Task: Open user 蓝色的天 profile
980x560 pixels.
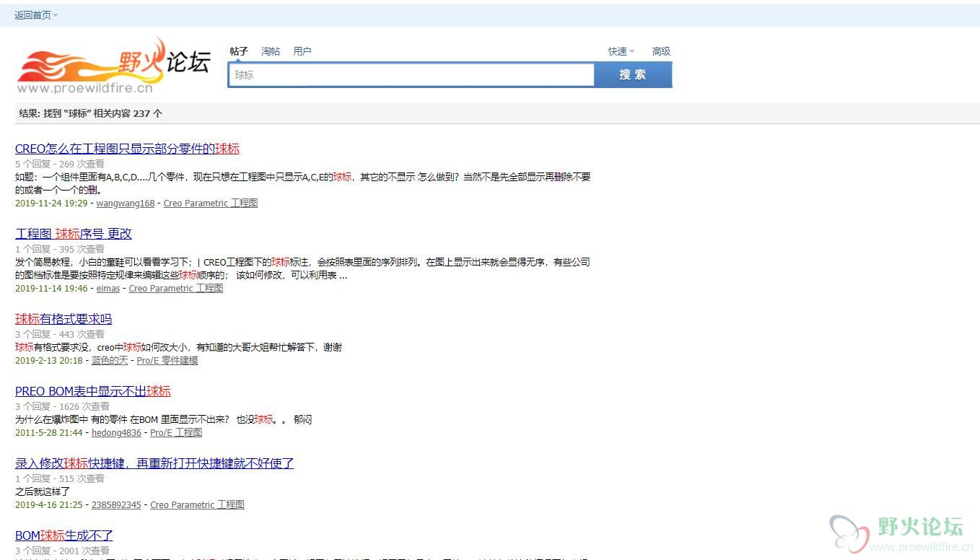Action: click(110, 361)
